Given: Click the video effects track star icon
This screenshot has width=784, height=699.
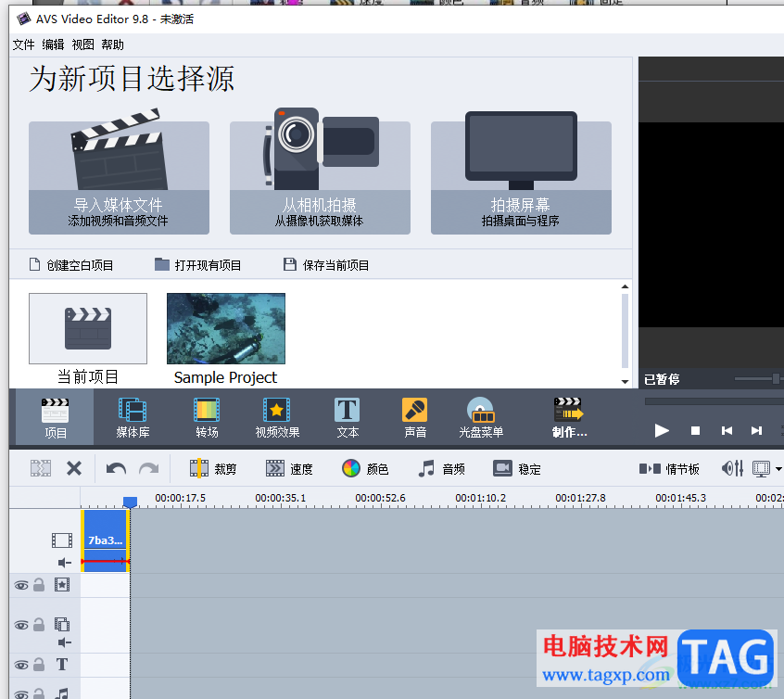Looking at the screenshot, I should tap(62, 584).
